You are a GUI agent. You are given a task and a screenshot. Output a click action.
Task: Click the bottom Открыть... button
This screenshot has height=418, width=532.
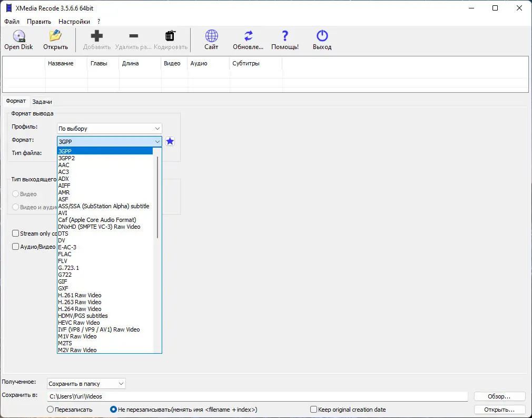[x=499, y=410]
